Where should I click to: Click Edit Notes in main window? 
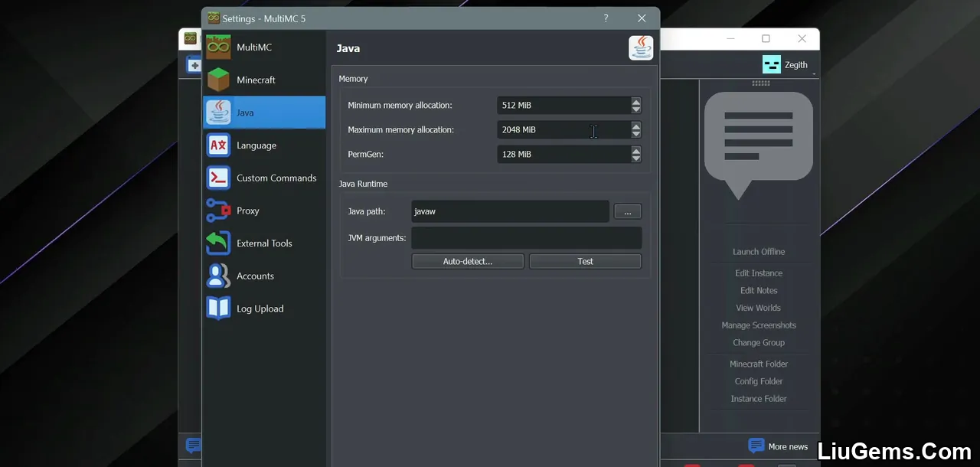click(759, 291)
